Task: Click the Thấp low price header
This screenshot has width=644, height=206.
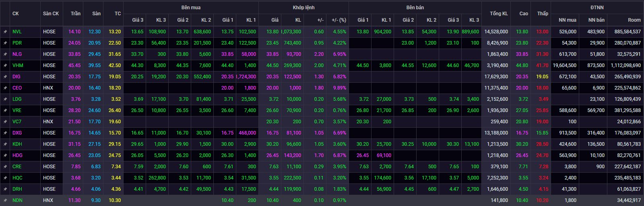Action: (x=543, y=14)
